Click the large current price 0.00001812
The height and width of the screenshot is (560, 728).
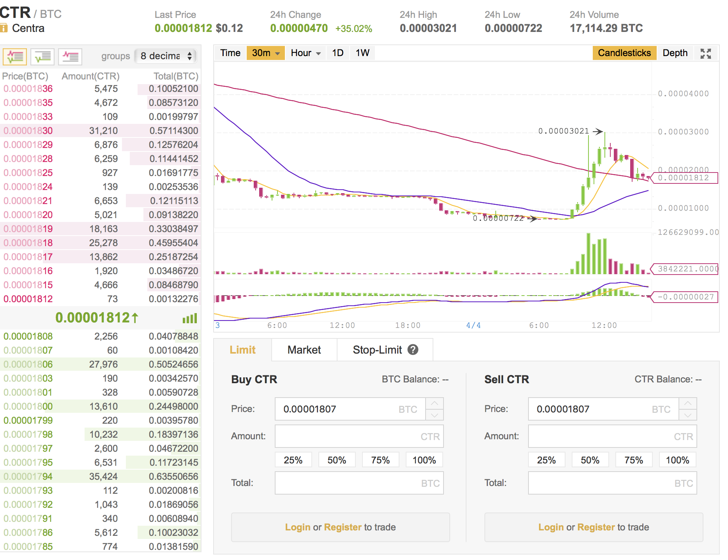[96, 318]
